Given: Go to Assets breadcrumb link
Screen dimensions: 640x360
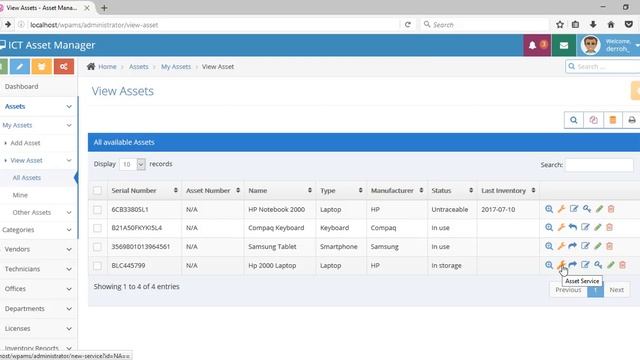Looking at the screenshot, I should click(139, 67).
